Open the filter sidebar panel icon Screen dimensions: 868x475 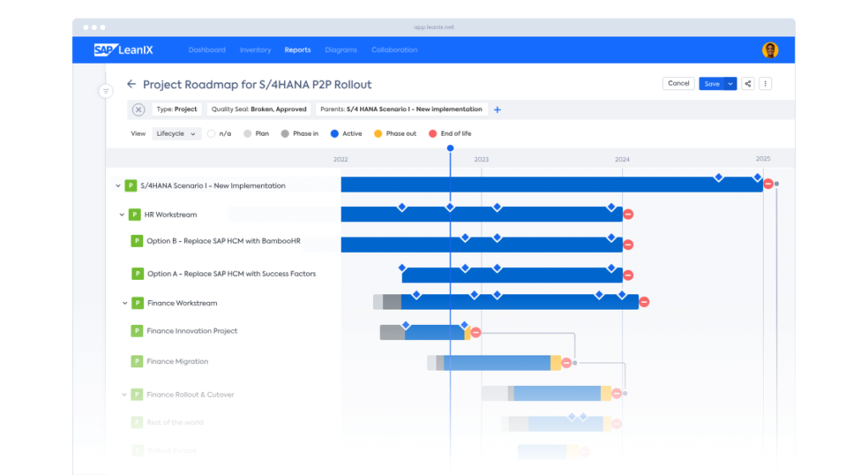coord(106,91)
